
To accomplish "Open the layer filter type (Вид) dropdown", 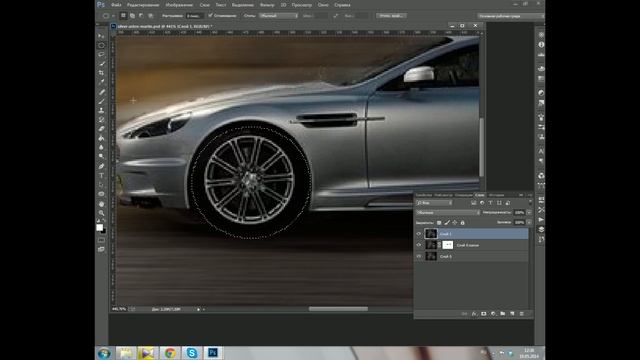I will (x=434, y=203).
